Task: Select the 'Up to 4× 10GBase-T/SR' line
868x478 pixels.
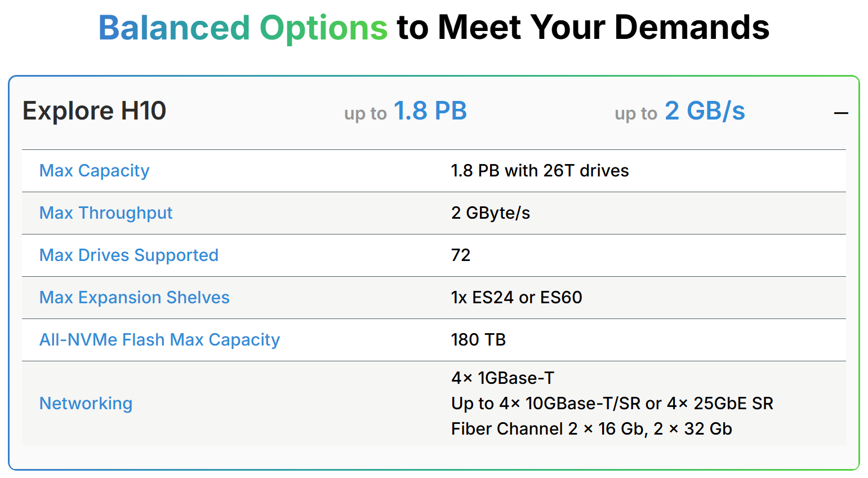Action: tap(612, 403)
